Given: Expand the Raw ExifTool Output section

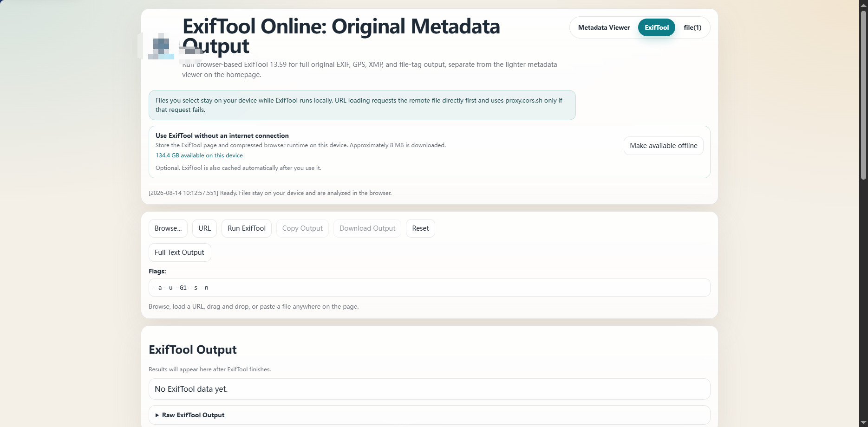Looking at the screenshot, I should click(x=430, y=415).
